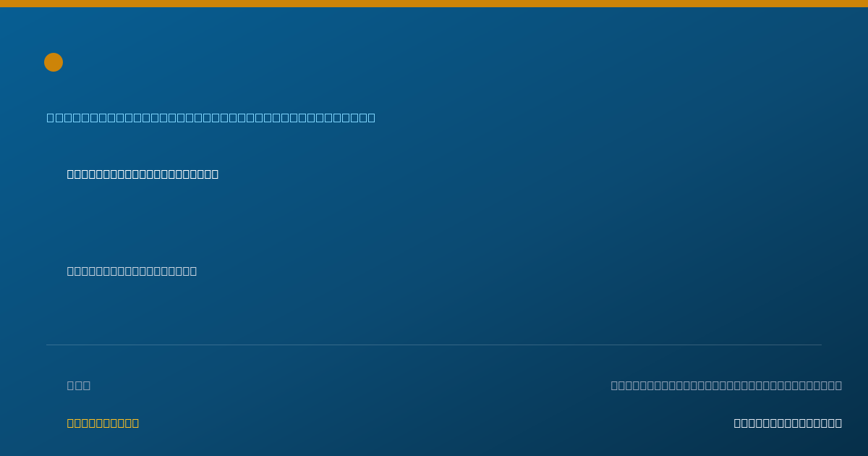Select the pale blue title row of boxes
The image size is (868, 456).
coord(211,117)
